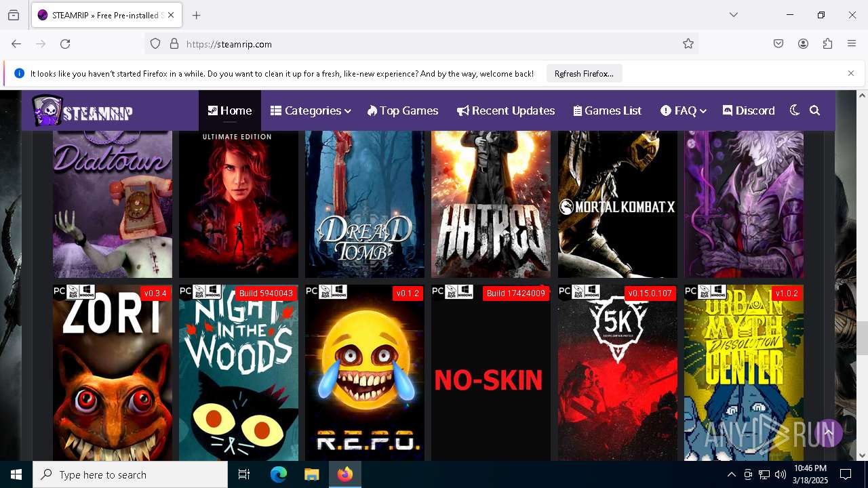Viewport: 868px width, 488px height.
Task: Open the Discord link
Action: click(749, 110)
